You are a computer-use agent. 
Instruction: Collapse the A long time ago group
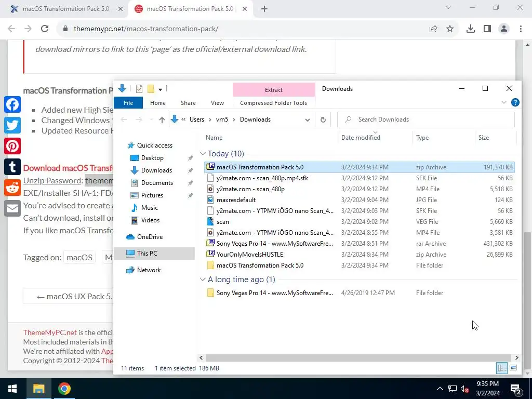(x=203, y=280)
